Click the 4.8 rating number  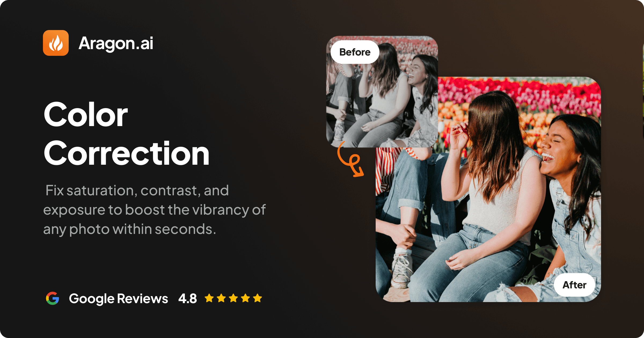pos(188,299)
